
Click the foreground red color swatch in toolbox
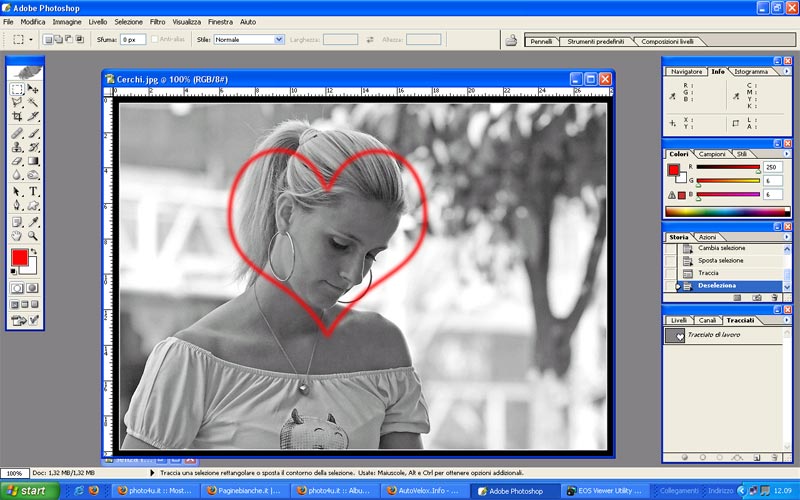pyautogui.click(x=19, y=258)
